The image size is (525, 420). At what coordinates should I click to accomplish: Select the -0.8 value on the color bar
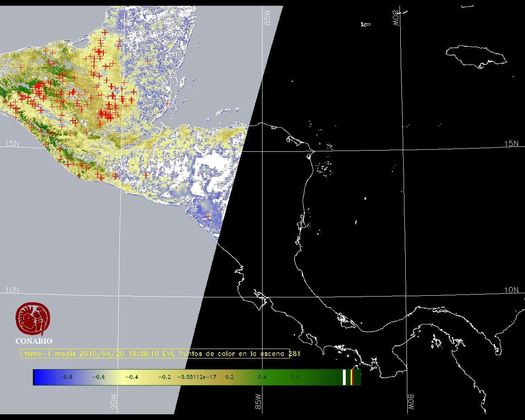(66, 377)
